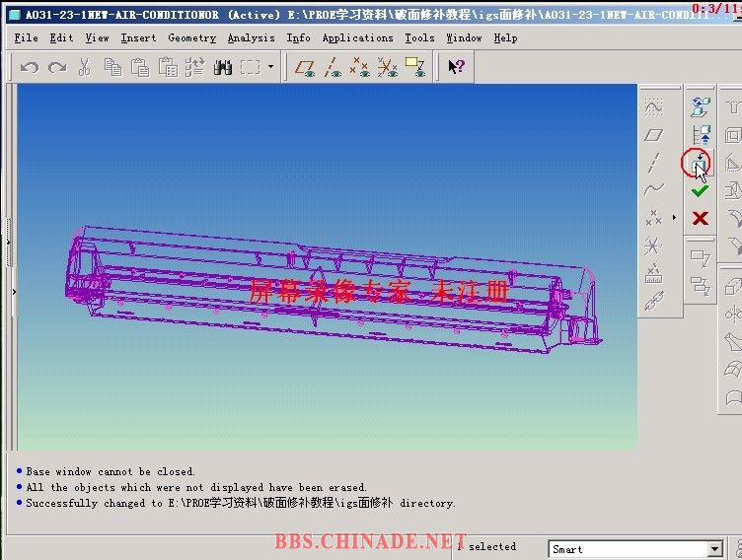The image size is (742, 560).
Task: Click the Paste clipboard icon
Action: tap(140, 68)
